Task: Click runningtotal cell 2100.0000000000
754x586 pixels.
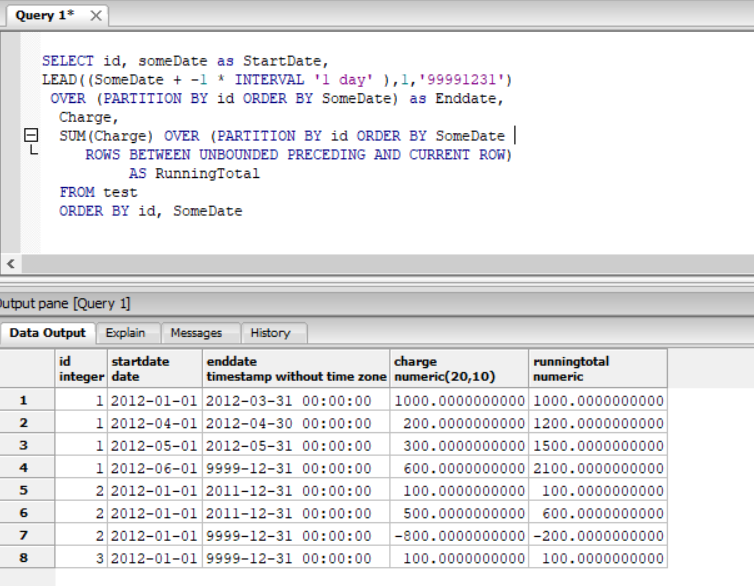Action: [598, 468]
